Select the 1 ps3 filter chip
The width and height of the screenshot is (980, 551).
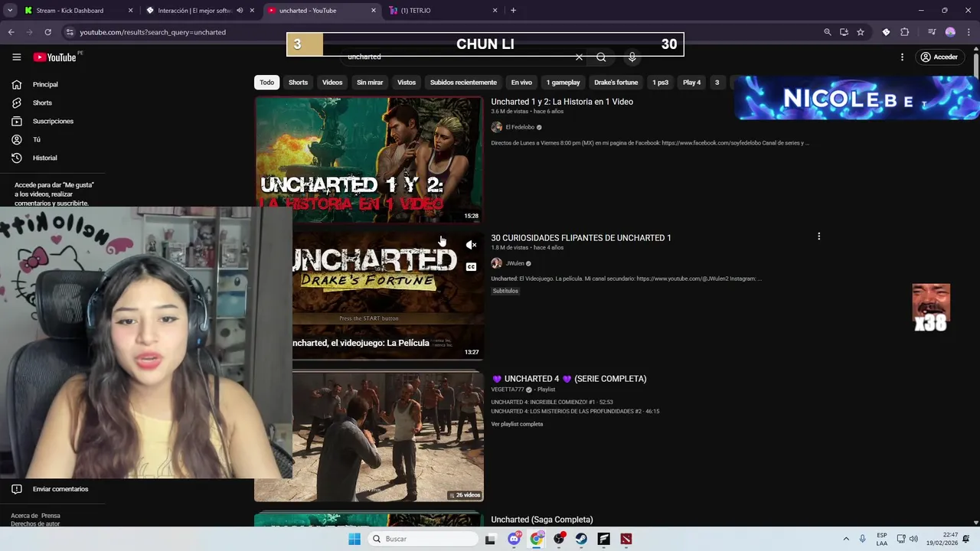(x=660, y=83)
